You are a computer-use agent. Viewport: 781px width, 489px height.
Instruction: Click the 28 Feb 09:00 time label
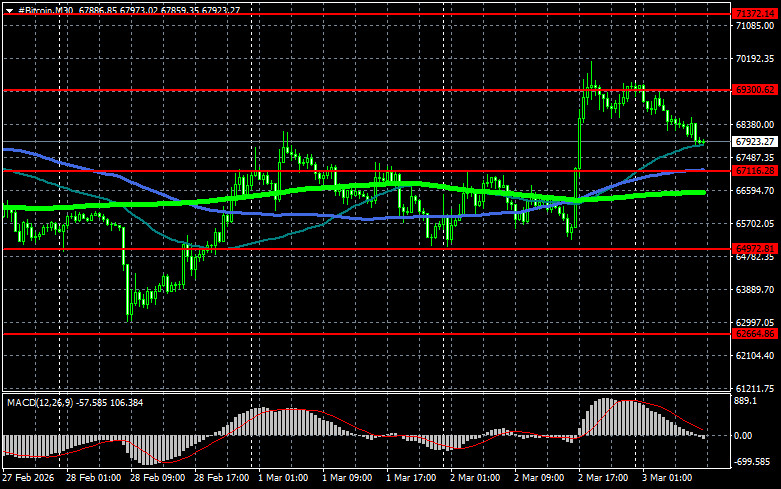pos(157,478)
